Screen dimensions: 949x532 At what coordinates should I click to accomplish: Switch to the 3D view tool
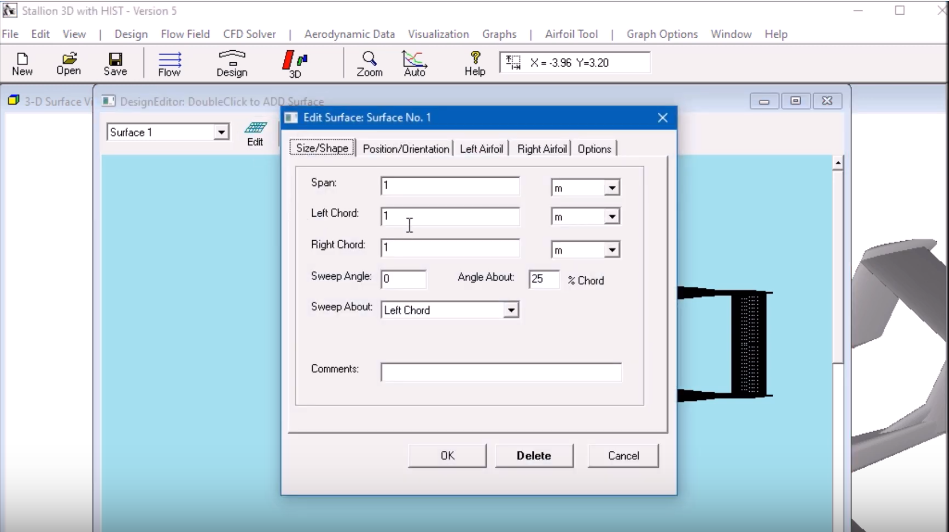tap(295, 64)
